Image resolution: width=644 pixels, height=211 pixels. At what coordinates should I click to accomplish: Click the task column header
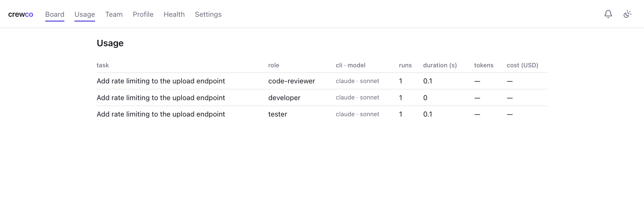coord(103,65)
